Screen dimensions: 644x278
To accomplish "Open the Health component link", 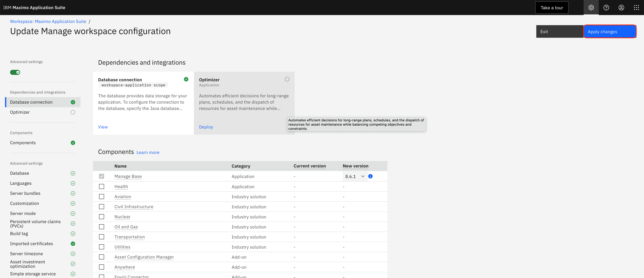I will (121, 186).
